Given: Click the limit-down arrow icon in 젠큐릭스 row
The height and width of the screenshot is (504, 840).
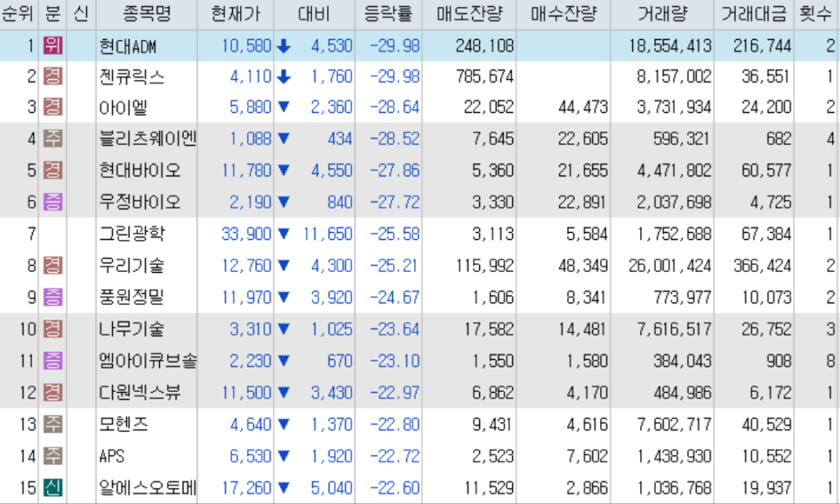Looking at the screenshot, I should point(283,77).
